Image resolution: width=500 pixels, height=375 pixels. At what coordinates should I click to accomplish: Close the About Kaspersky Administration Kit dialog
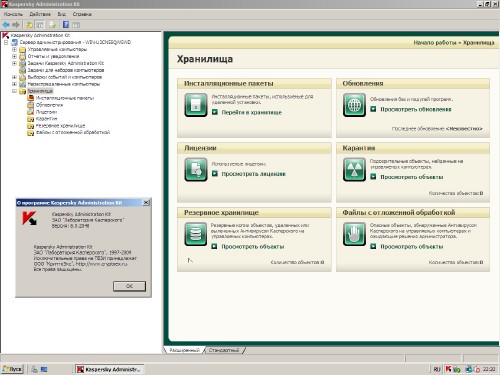[146, 203]
